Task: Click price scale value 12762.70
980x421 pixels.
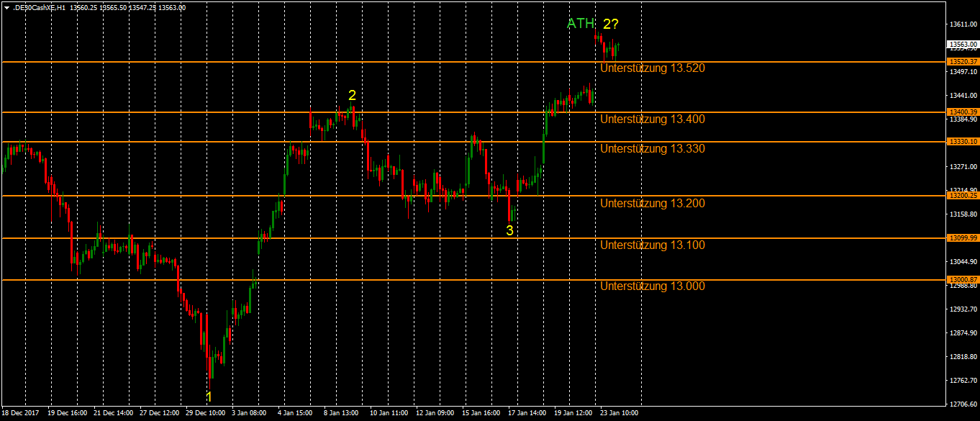Action: (x=963, y=381)
